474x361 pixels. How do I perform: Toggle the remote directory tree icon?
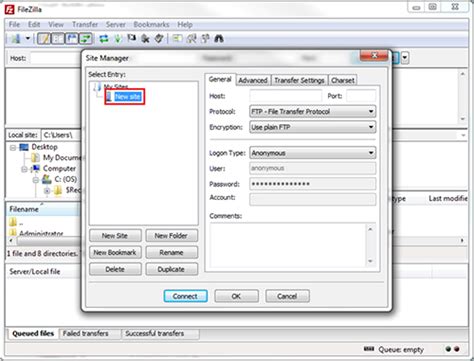[x=72, y=39]
